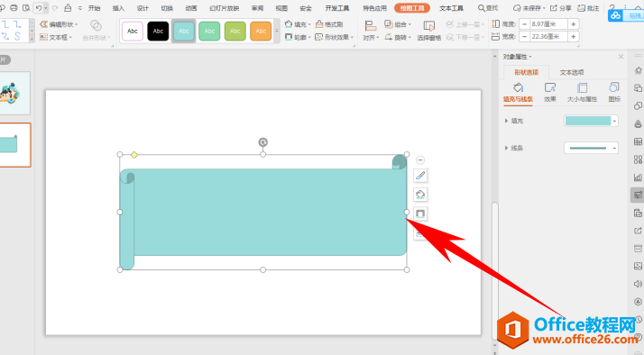Open the Selection Pane (选择窗格) tool
Image resolution: width=644 pixels, height=355 pixels.
428,26
